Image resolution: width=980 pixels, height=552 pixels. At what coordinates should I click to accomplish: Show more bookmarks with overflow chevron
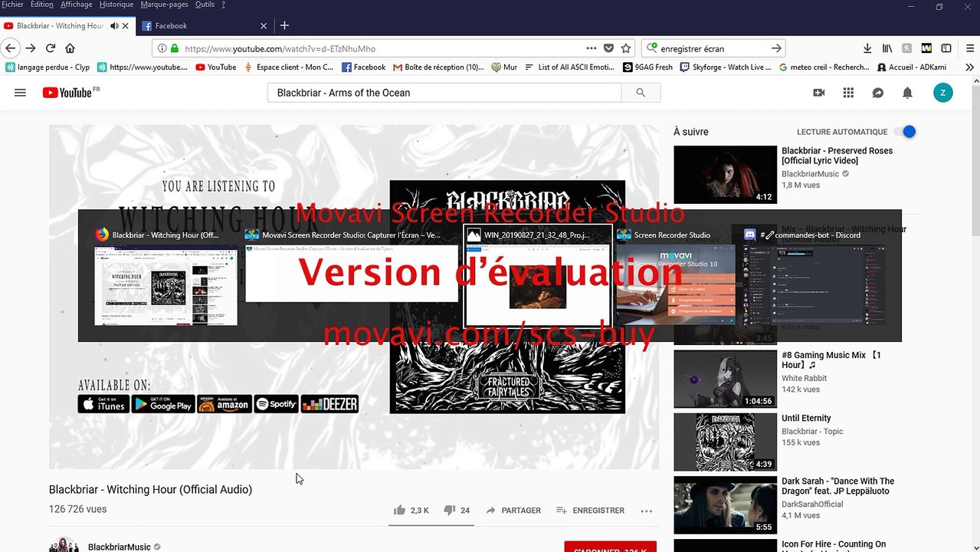(969, 67)
